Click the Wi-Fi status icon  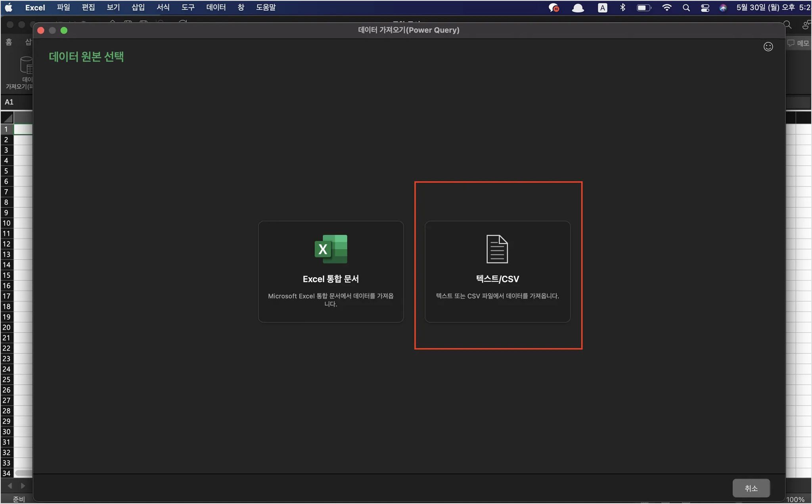pyautogui.click(x=667, y=8)
